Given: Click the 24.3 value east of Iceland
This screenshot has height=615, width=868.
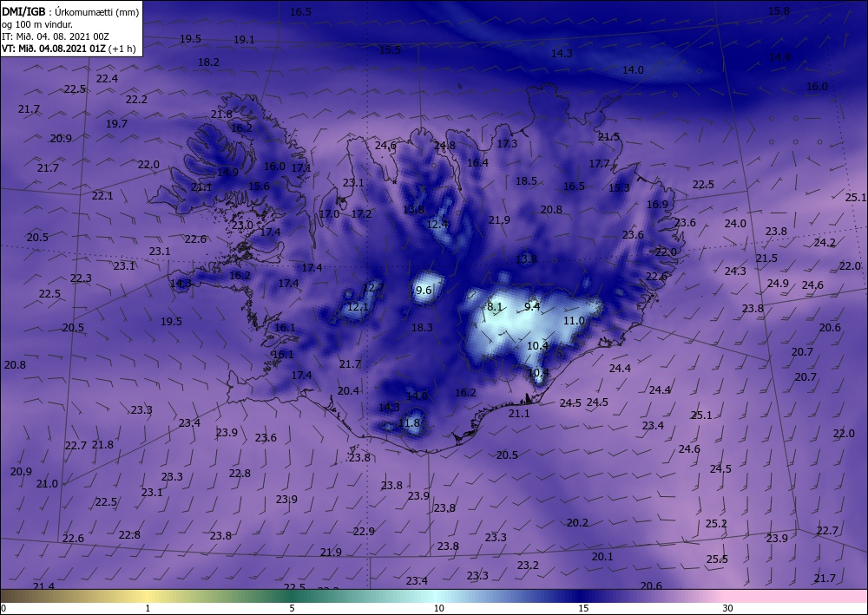Looking at the screenshot, I should click(x=735, y=271).
